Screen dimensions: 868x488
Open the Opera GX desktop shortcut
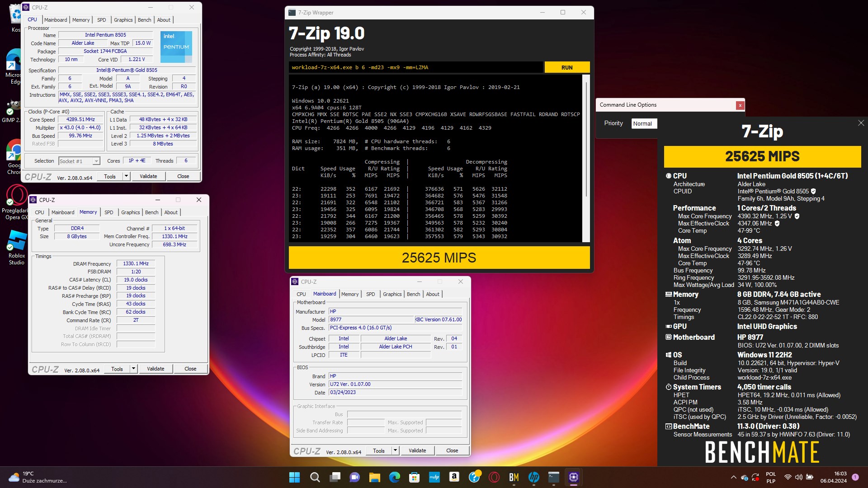[17, 202]
